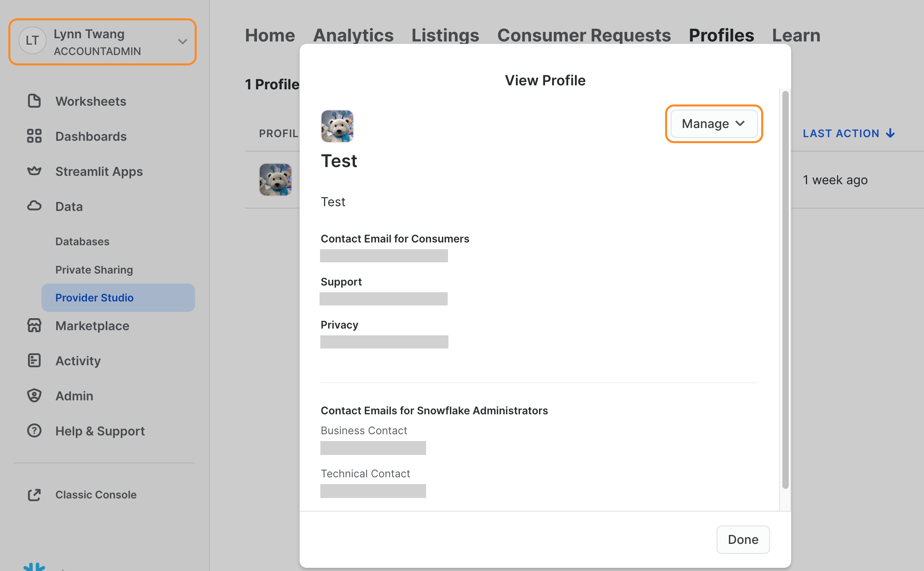The height and width of the screenshot is (571, 924).
Task: Open the Worksheets section via its document icon
Action: [34, 101]
